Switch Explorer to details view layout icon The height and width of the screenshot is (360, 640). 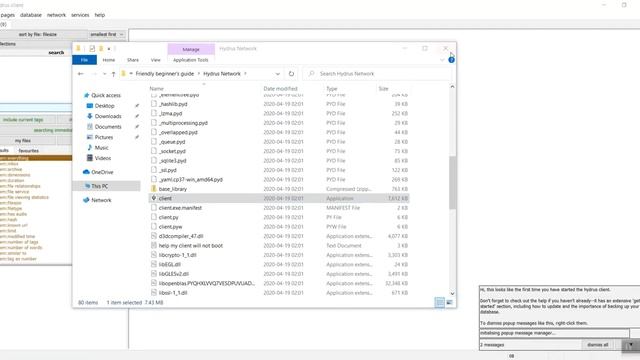click(x=440, y=302)
